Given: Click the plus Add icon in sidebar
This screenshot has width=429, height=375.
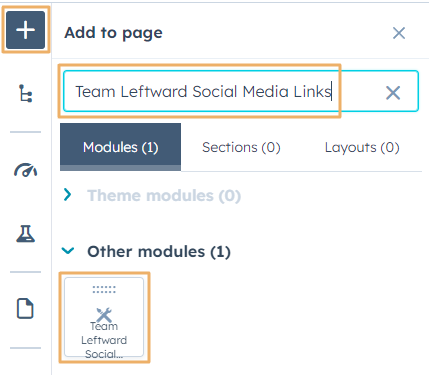Looking at the screenshot, I should coord(25,30).
